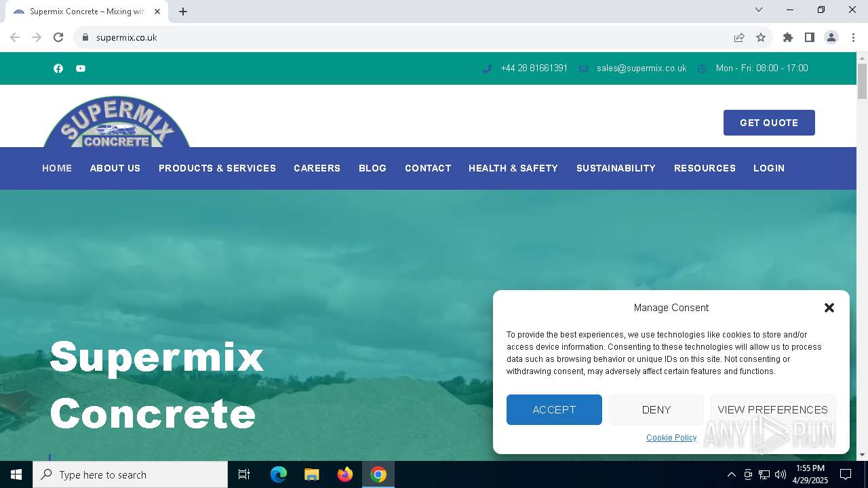The width and height of the screenshot is (868, 488).
Task: Click VIEW PREFERENCES in consent dialog
Action: pyautogui.click(x=773, y=410)
